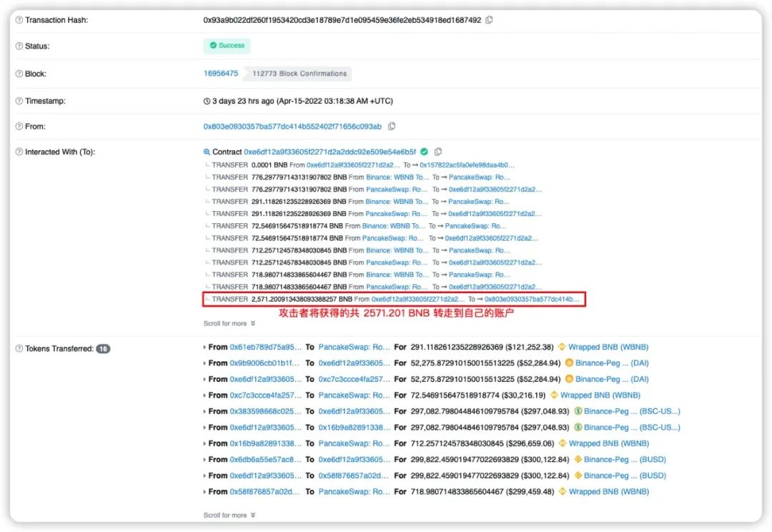Viewport: 772px width, 532px height.
Task: Expand token row from 0x61eb789d75a95
Action: click(x=204, y=348)
